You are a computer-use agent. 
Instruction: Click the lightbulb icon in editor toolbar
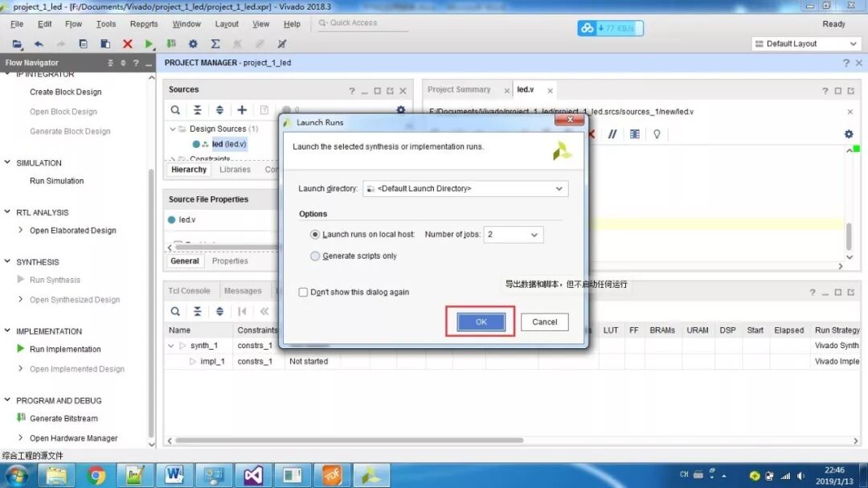pyautogui.click(x=657, y=134)
